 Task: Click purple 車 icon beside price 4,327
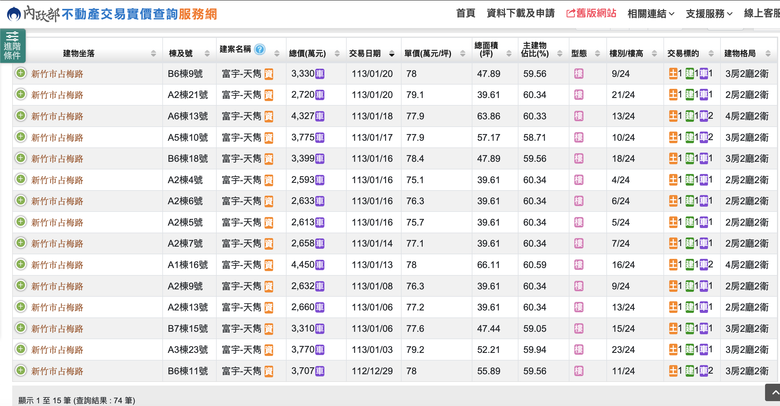coord(320,116)
